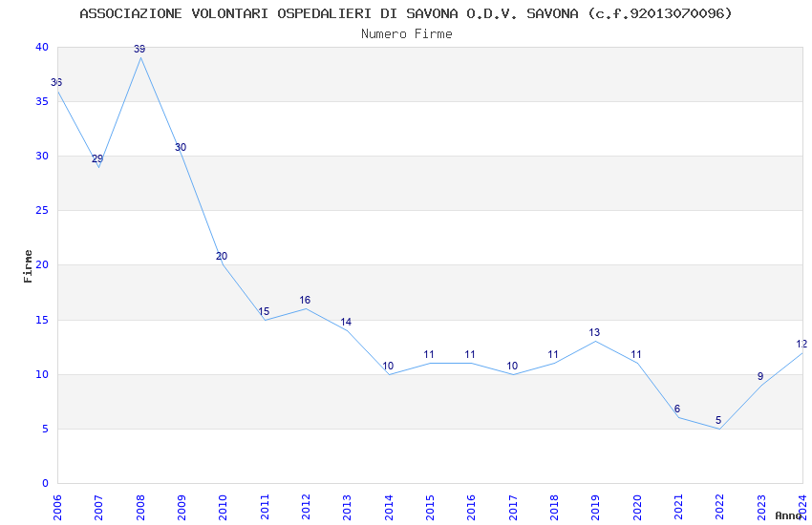Click the data label 11 at 2015

429,355
